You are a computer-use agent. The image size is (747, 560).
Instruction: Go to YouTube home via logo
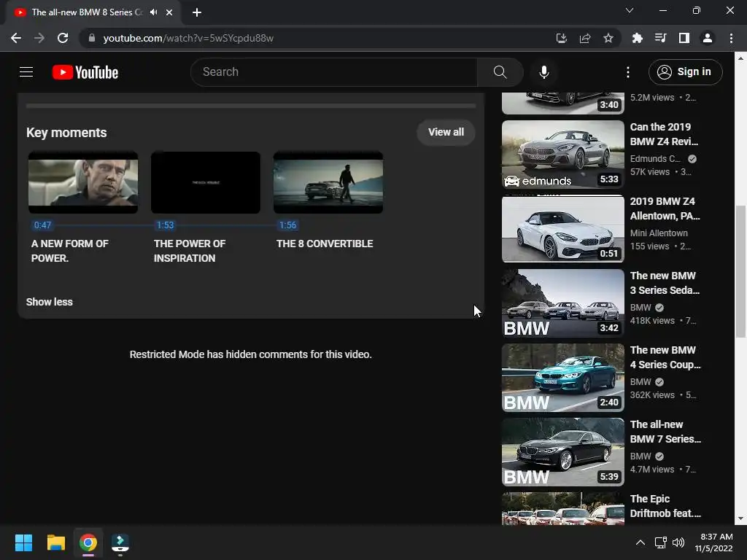click(x=85, y=72)
